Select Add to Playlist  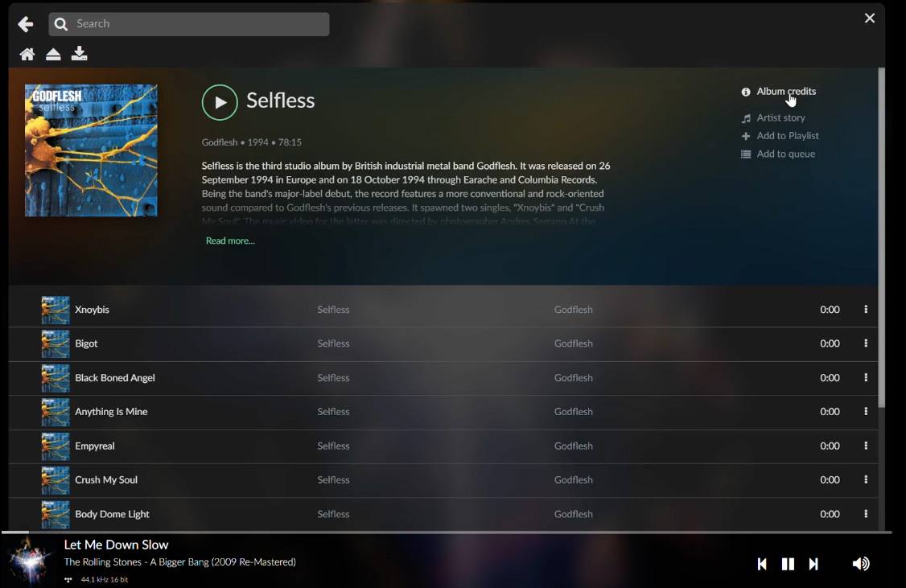coord(787,136)
